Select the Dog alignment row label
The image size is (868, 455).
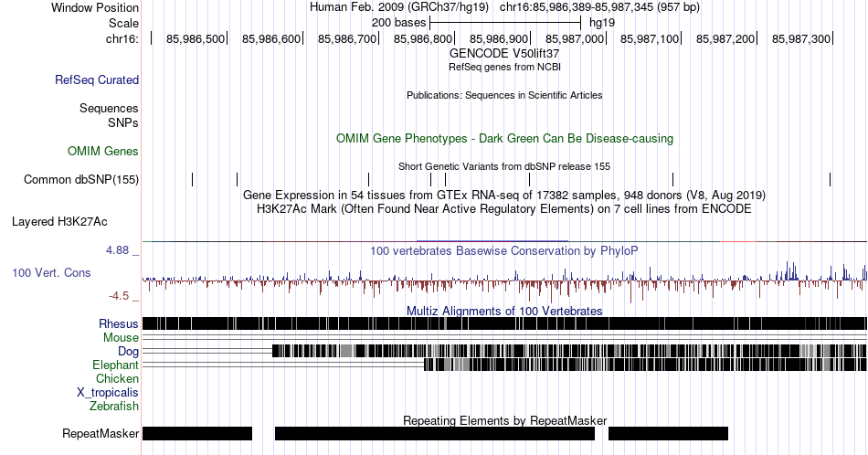[x=129, y=352]
